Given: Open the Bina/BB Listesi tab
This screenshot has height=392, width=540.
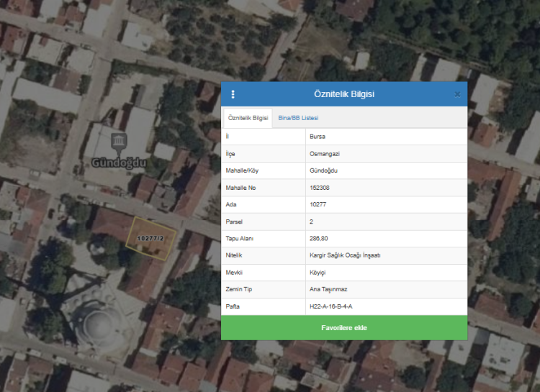Looking at the screenshot, I should pyautogui.click(x=298, y=118).
